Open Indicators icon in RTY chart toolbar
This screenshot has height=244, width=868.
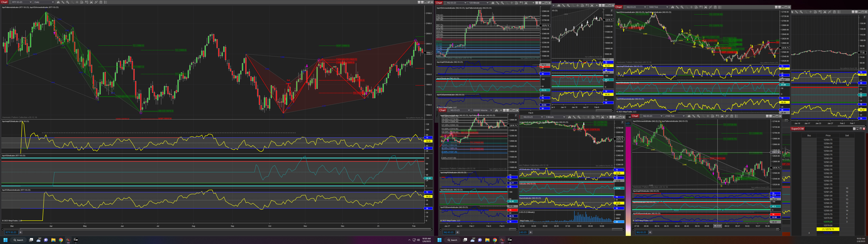pyautogui.click(x=96, y=2)
